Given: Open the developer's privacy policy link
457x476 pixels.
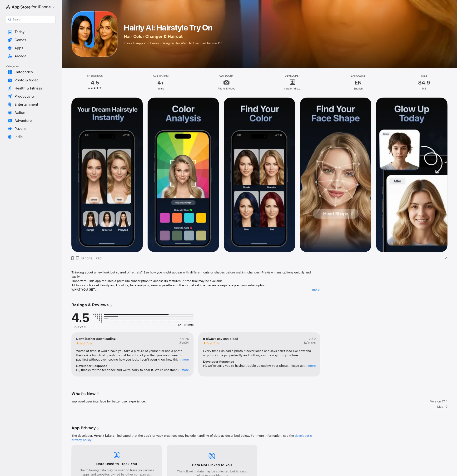Looking at the screenshot, I should (x=191, y=438).
